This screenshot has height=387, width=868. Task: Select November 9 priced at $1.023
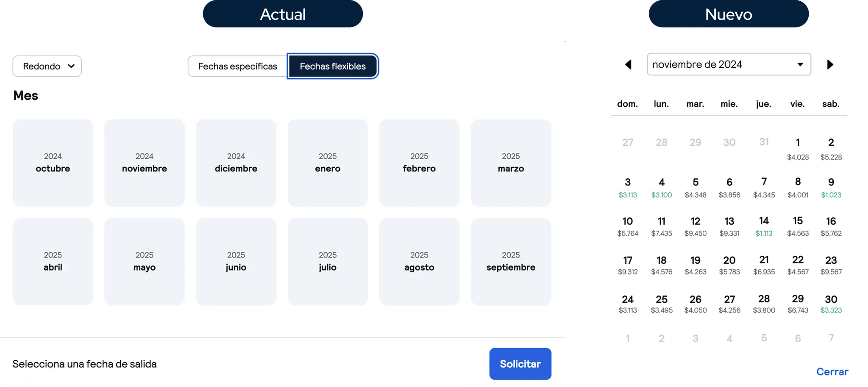tap(831, 187)
